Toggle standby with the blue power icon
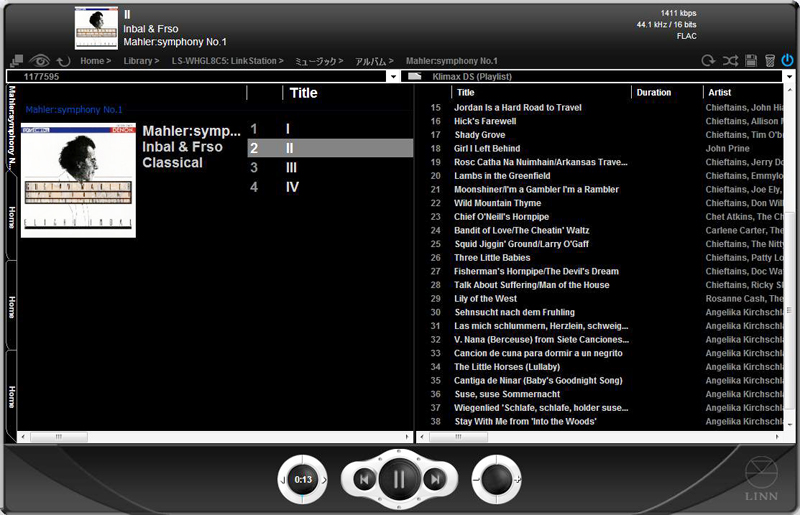The image size is (800, 515). point(788,61)
